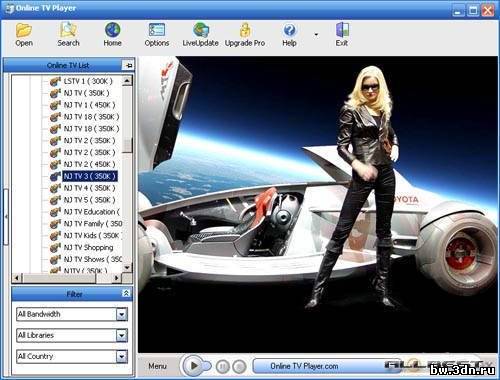500x380 pixels.
Task: Open the All Bandwidth dropdown
Action: pyautogui.click(x=122, y=314)
